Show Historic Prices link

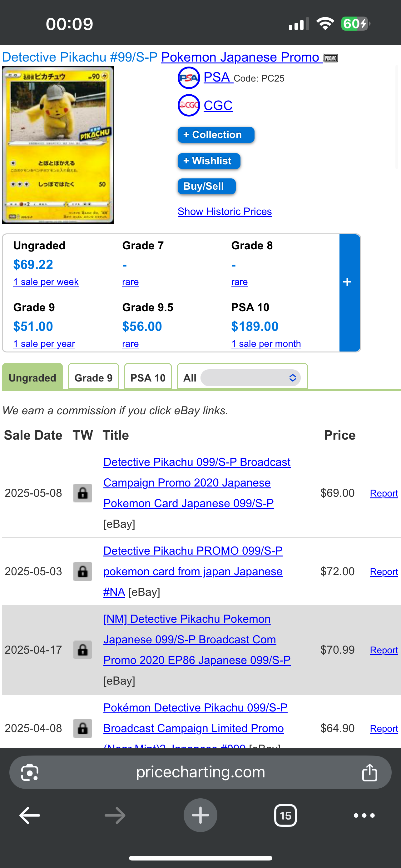tap(225, 211)
